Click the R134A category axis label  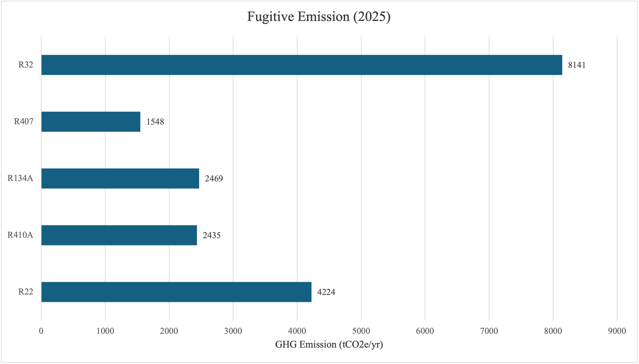coord(20,178)
